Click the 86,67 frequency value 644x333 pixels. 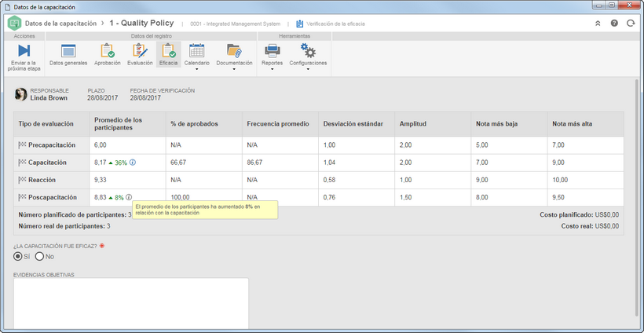[x=254, y=163]
